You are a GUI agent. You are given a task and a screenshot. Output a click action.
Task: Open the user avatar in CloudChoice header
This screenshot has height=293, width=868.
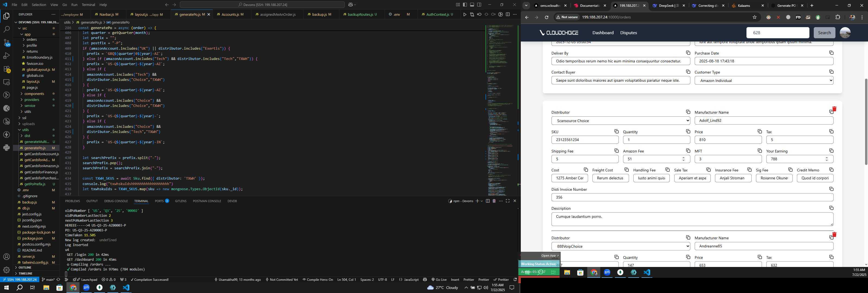point(845,33)
